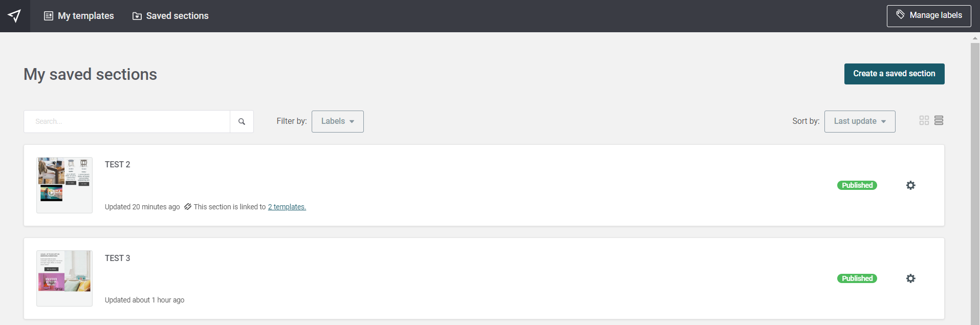This screenshot has height=325, width=980.
Task: Click the paper plane logo icon
Action: [x=15, y=16]
